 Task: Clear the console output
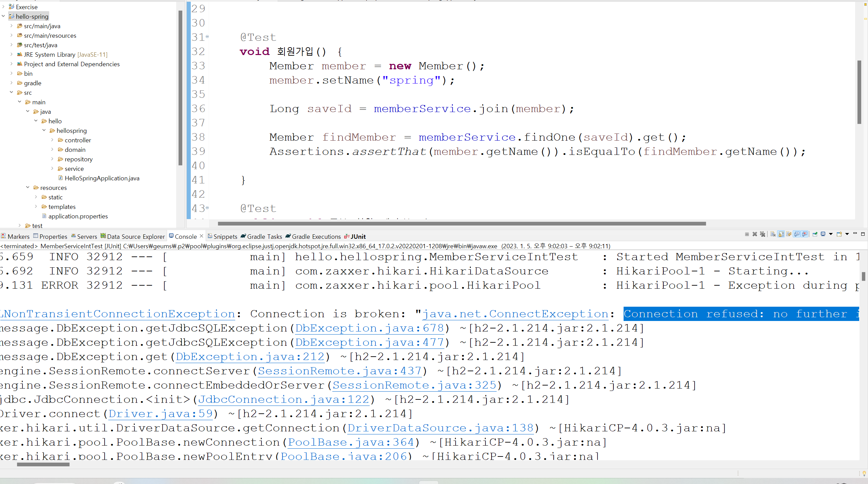(773, 234)
